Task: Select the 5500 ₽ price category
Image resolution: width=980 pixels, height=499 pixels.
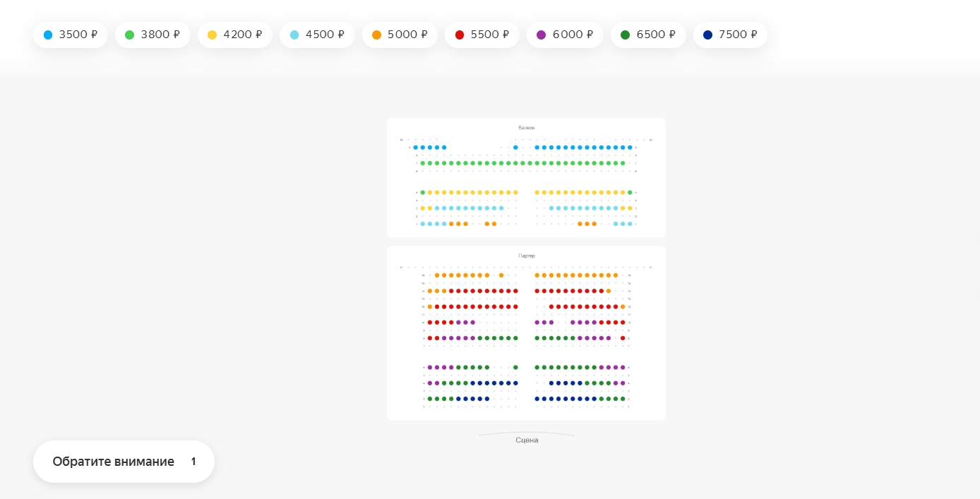Action: (x=482, y=35)
